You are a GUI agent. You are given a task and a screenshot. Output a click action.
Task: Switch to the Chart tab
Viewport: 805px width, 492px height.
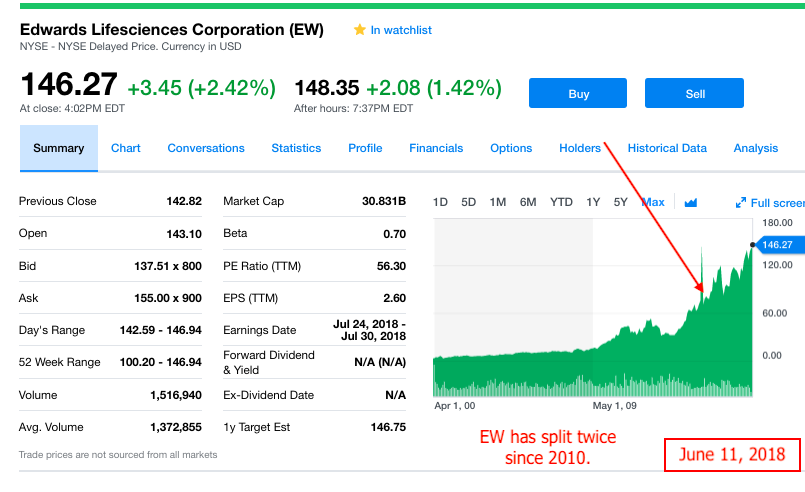coord(126,148)
